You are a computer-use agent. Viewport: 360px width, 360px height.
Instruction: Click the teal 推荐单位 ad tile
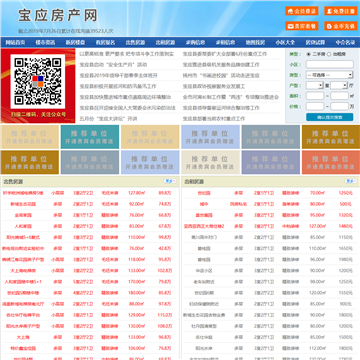pos(90,137)
